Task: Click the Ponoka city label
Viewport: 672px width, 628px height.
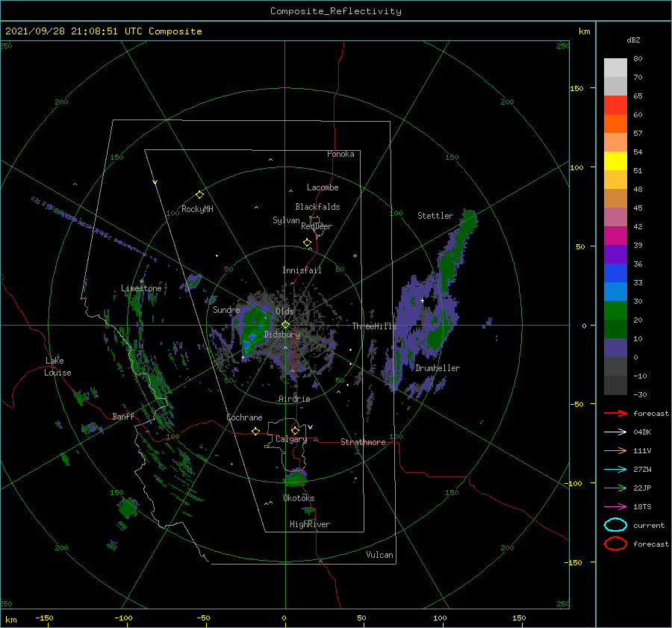Action: 340,154
